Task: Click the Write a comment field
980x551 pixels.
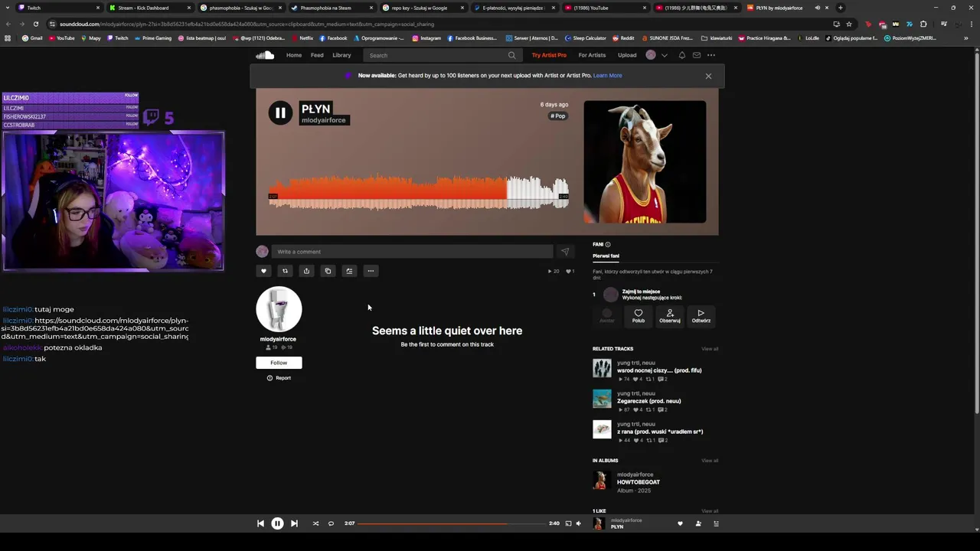Action: pyautogui.click(x=412, y=252)
